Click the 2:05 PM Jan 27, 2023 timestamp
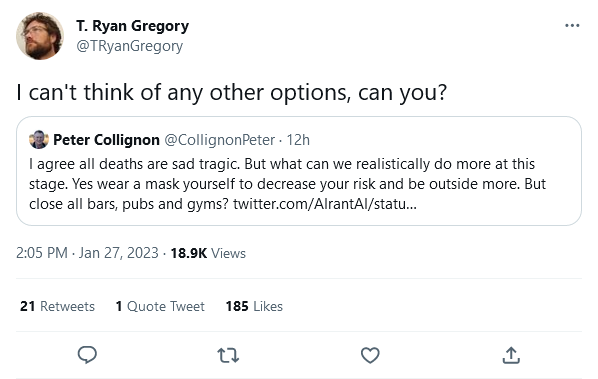Image resolution: width=598 pixels, height=379 pixels. pyautogui.click(x=87, y=253)
